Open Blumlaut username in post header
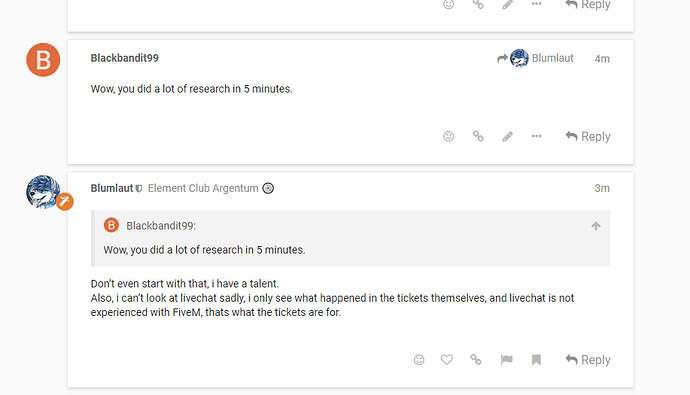Viewport: 690px width, 395px height. [x=112, y=188]
